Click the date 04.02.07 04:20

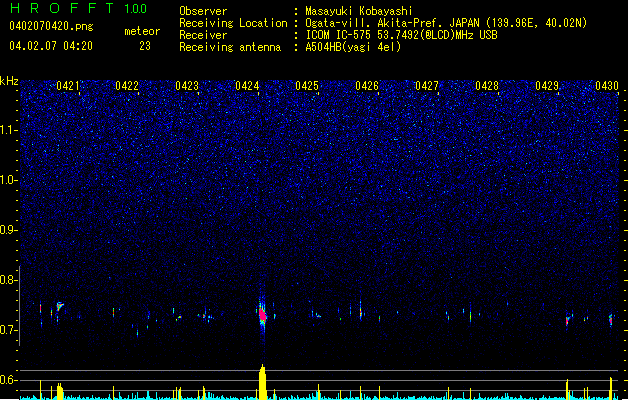[51, 46]
